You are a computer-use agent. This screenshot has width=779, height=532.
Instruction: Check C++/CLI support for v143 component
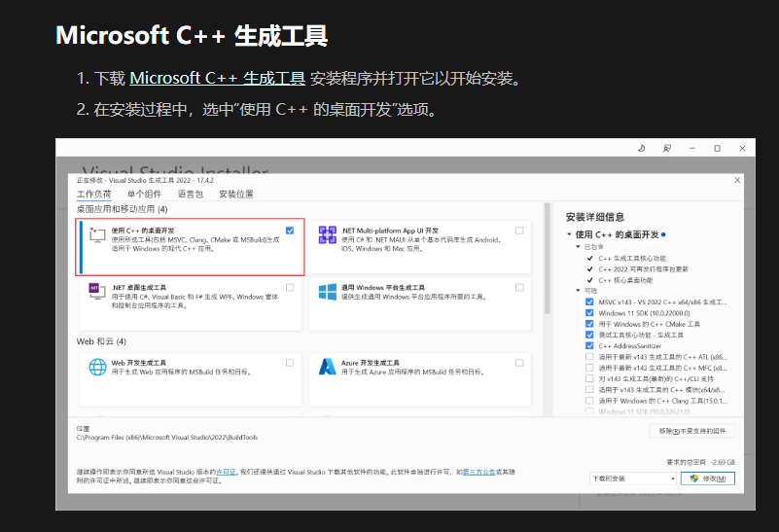pyautogui.click(x=589, y=378)
